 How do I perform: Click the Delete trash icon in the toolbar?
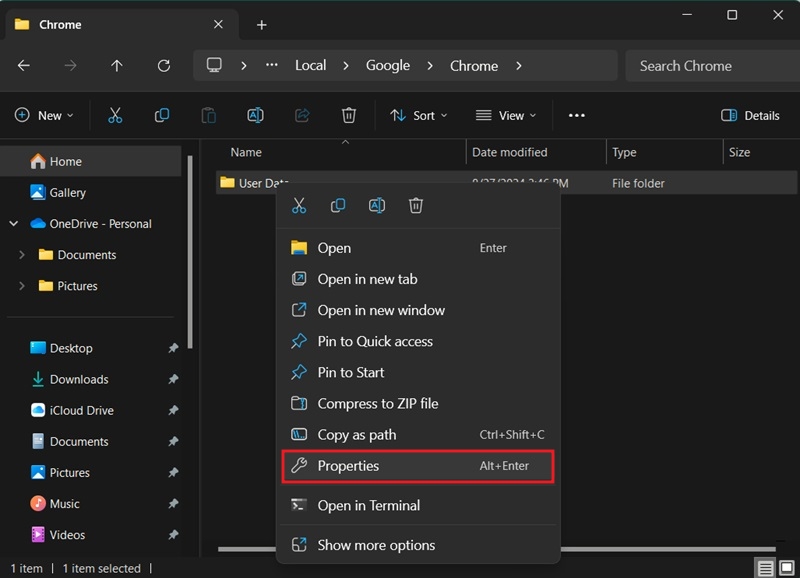(348, 115)
